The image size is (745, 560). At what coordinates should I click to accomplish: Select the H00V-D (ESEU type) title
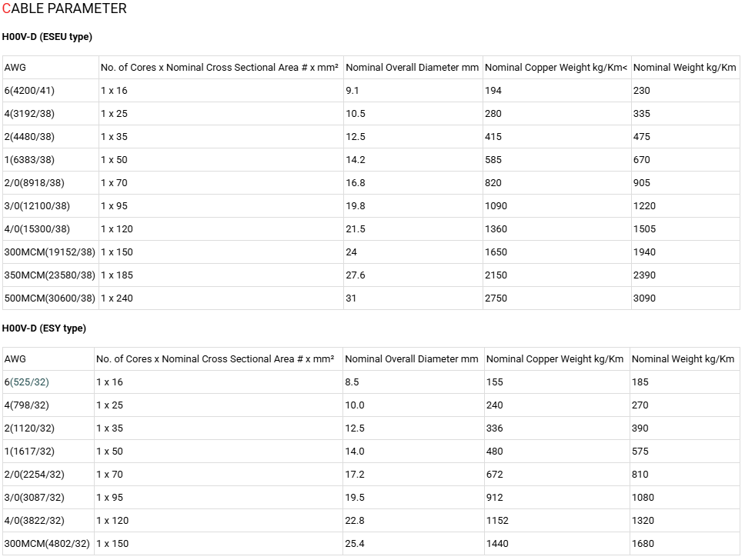tap(47, 37)
